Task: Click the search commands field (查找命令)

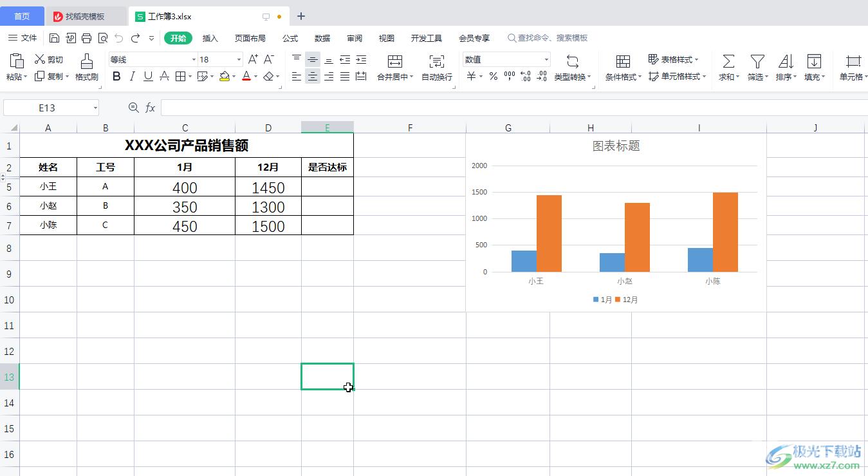Action: [547, 38]
